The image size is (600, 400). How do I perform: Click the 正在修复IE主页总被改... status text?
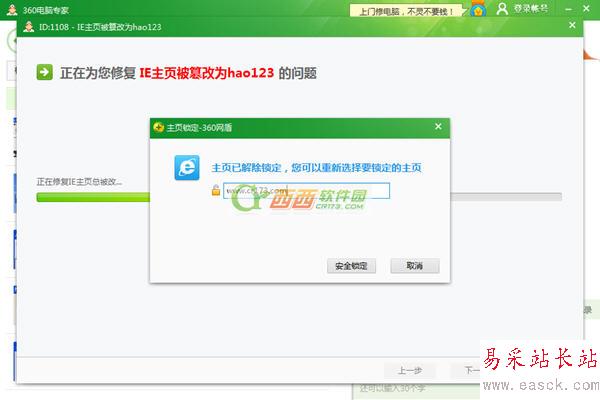79,181
